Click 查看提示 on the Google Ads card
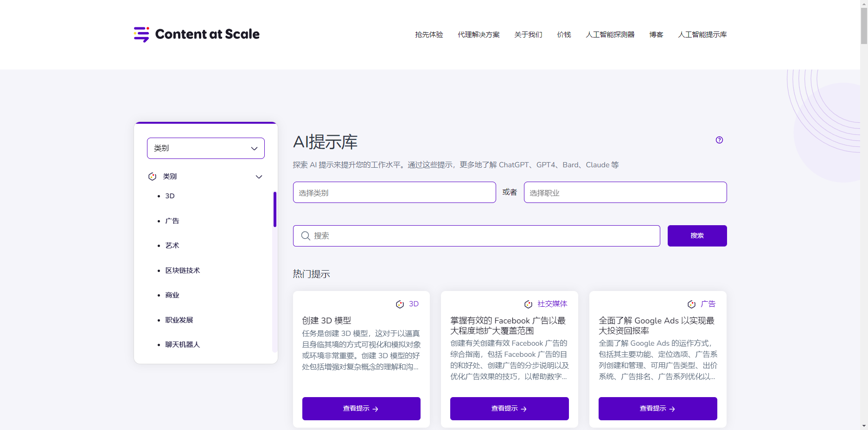The width and height of the screenshot is (868, 430). (x=657, y=409)
